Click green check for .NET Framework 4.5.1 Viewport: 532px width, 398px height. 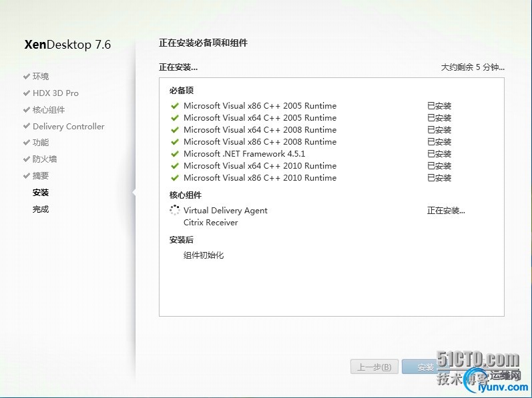click(x=175, y=154)
